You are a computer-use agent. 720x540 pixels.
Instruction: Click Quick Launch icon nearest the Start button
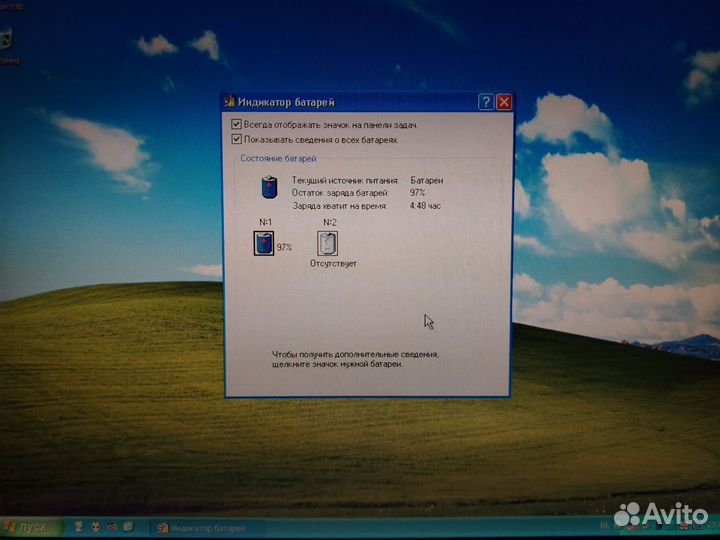click(77, 526)
